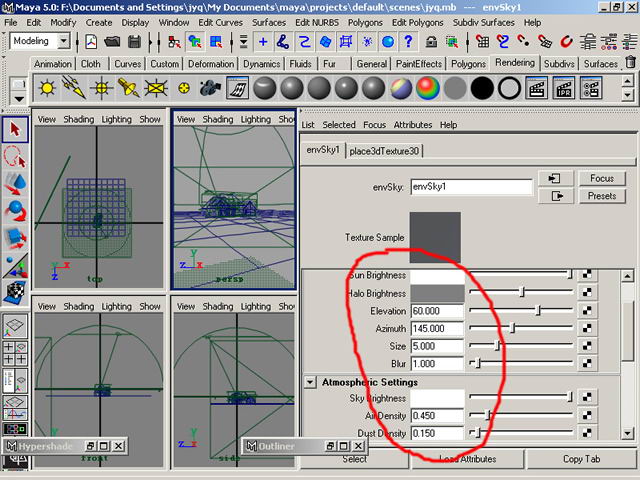
Task: Create an ambient light sun icon
Action: [x=47, y=87]
